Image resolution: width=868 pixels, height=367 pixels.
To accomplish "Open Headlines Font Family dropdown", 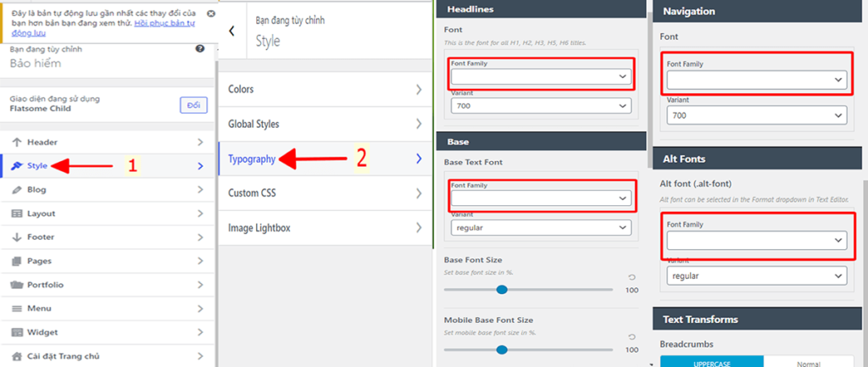I will (541, 76).
